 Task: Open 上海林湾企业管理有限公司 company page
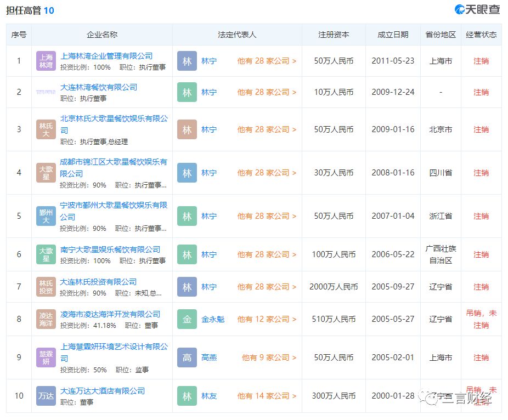click(106, 56)
